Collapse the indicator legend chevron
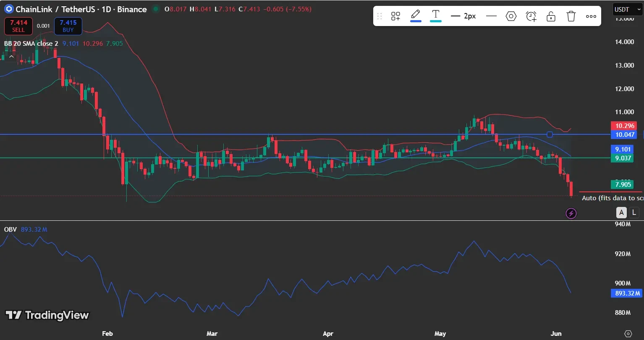Viewport: 644px width, 340px height. click(11, 56)
